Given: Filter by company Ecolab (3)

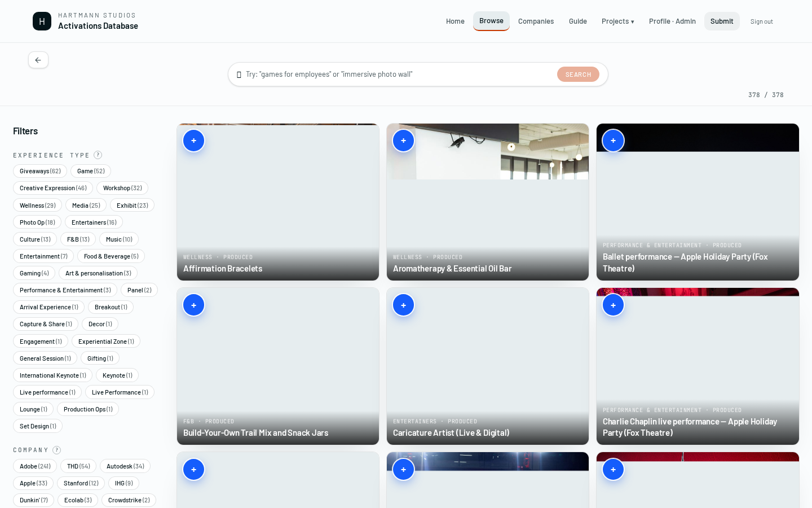Looking at the screenshot, I should click(78, 500).
